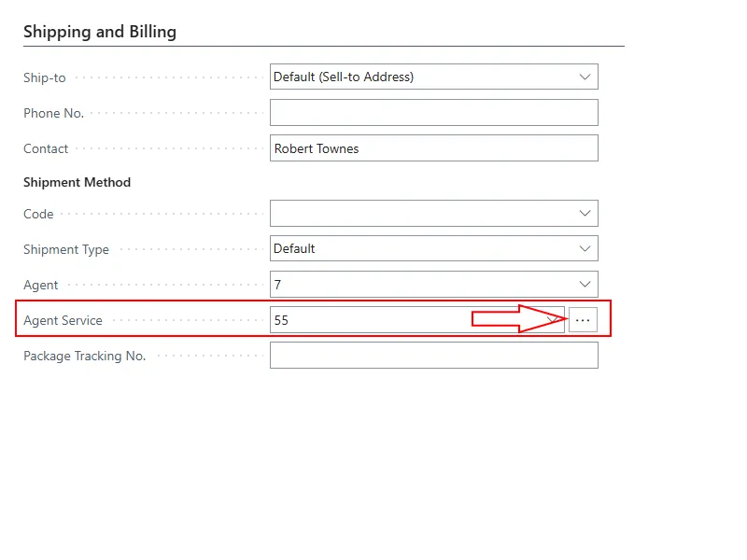
Task: Click the Package Tracking No. label
Action: coord(84,356)
